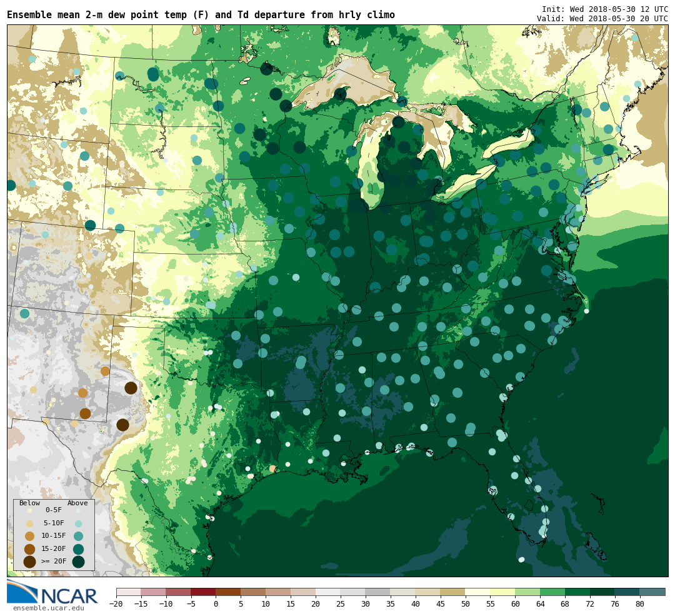Viewport: 675px width, 616px height.
Task: Click the 0 to 5 brown colorbar segment
Action: (x=228, y=592)
